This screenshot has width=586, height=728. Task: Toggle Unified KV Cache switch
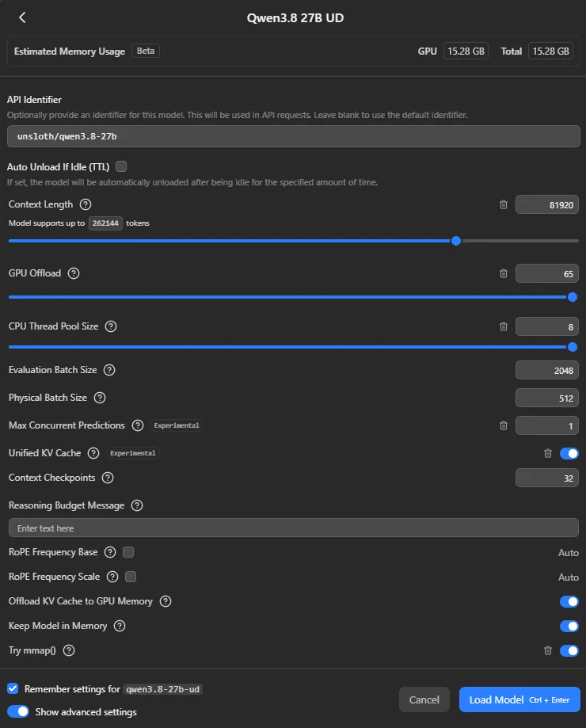pyautogui.click(x=569, y=453)
